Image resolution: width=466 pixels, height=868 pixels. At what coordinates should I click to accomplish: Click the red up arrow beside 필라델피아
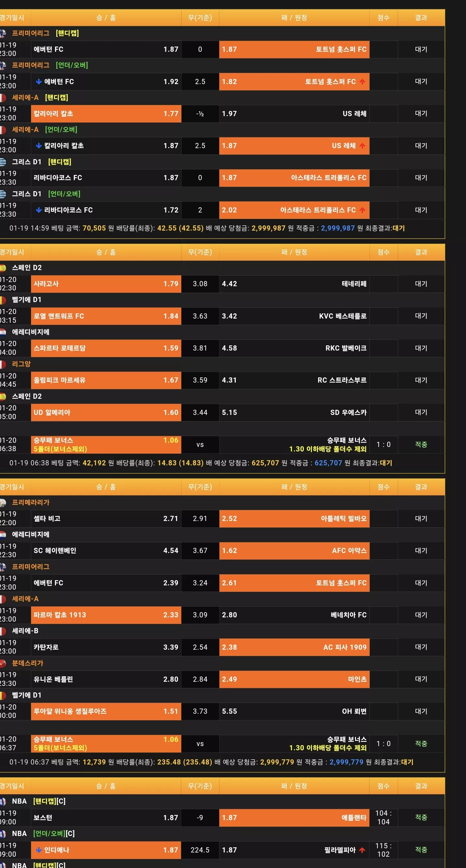(x=362, y=850)
